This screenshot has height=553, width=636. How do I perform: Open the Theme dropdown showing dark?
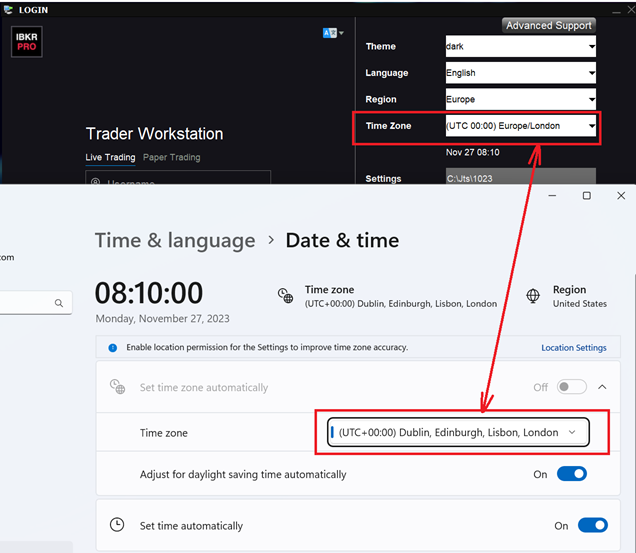(x=521, y=46)
